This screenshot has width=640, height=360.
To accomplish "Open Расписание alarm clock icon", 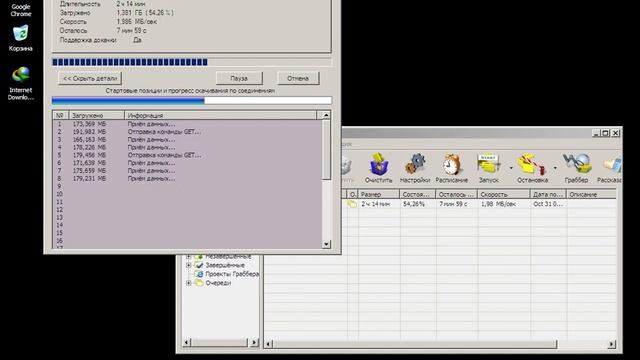I will pyautogui.click(x=451, y=168).
